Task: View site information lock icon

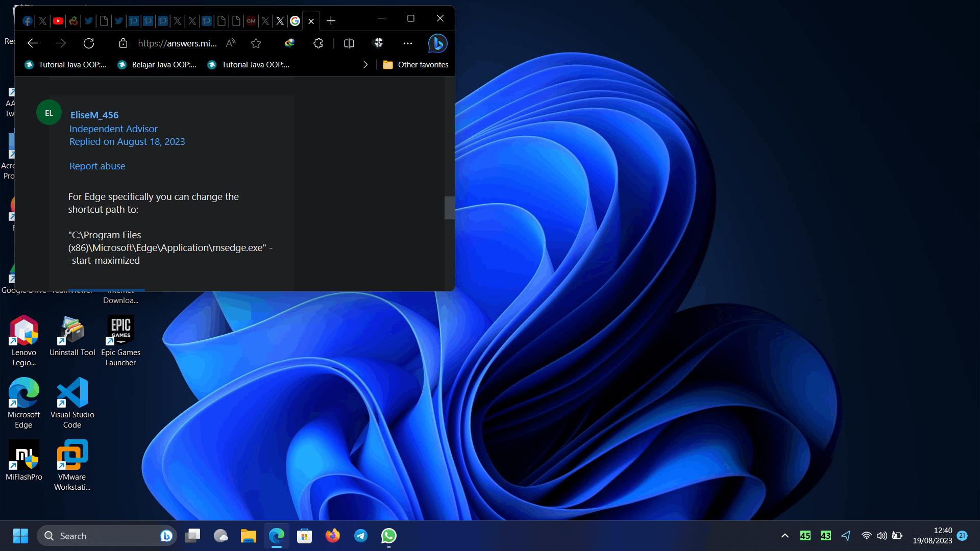Action: (123, 43)
